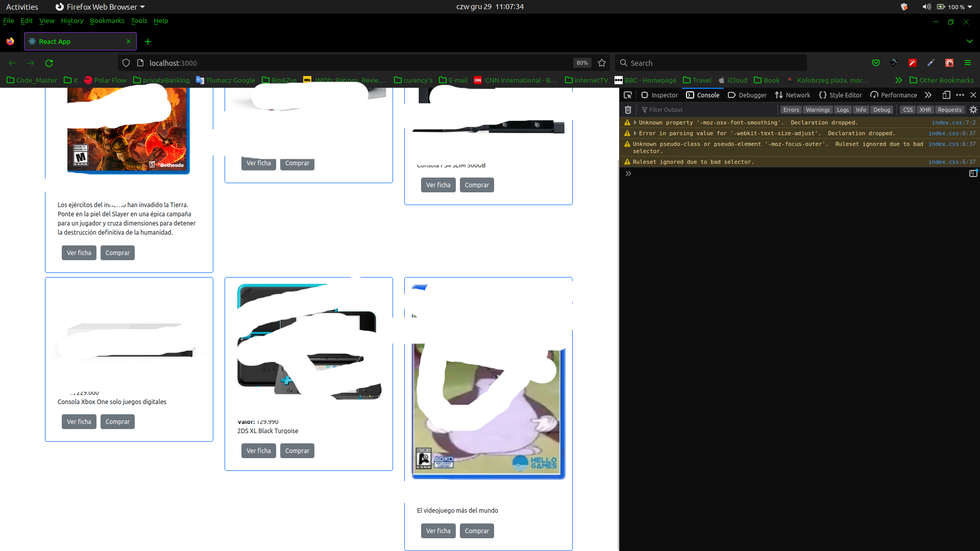Click the Firefox shield protection icon

pyautogui.click(x=126, y=63)
